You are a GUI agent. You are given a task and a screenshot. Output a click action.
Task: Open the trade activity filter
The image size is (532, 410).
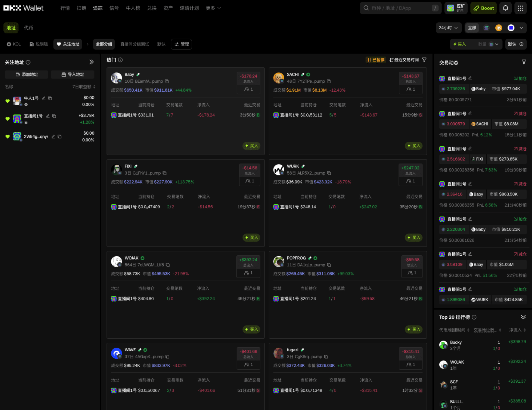[x=524, y=62]
